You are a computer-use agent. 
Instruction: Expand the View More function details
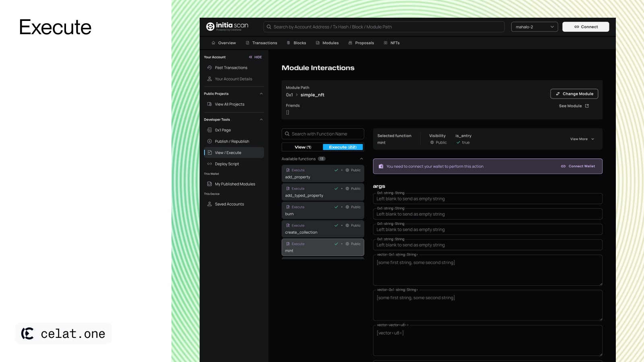pos(582,139)
